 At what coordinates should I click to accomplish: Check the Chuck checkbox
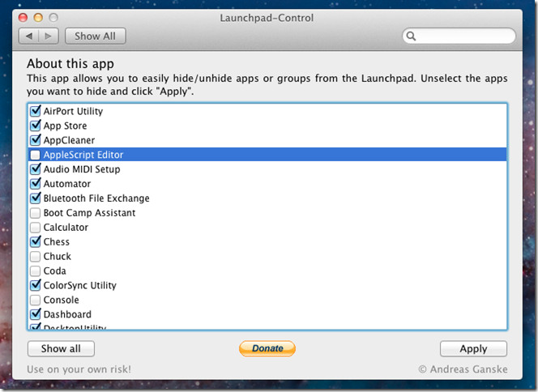click(x=36, y=257)
